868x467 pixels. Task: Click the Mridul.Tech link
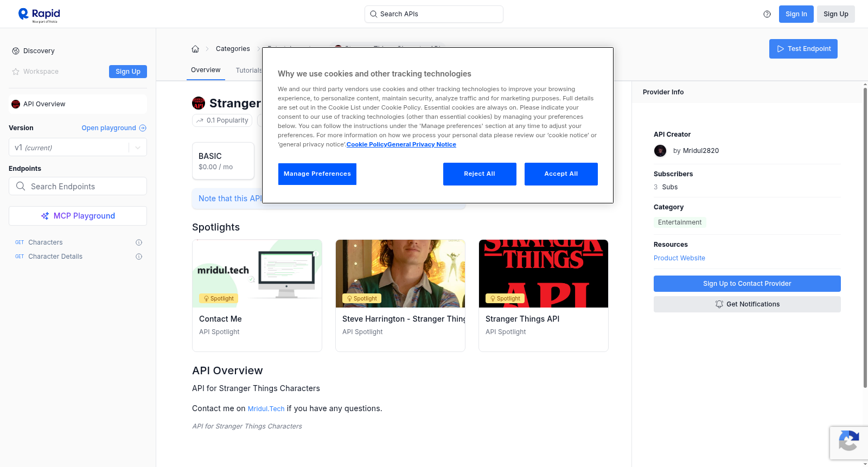[x=266, y=409]
